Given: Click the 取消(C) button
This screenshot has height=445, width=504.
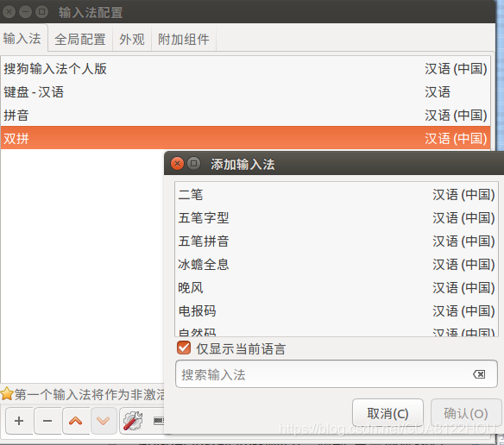Looking at the screenshot, I should [x=387, y=413].
